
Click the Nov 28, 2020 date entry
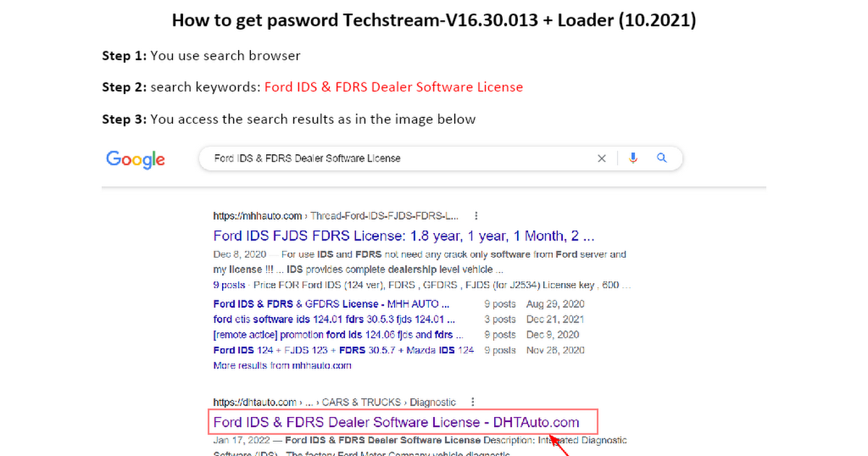pos(556,350)
